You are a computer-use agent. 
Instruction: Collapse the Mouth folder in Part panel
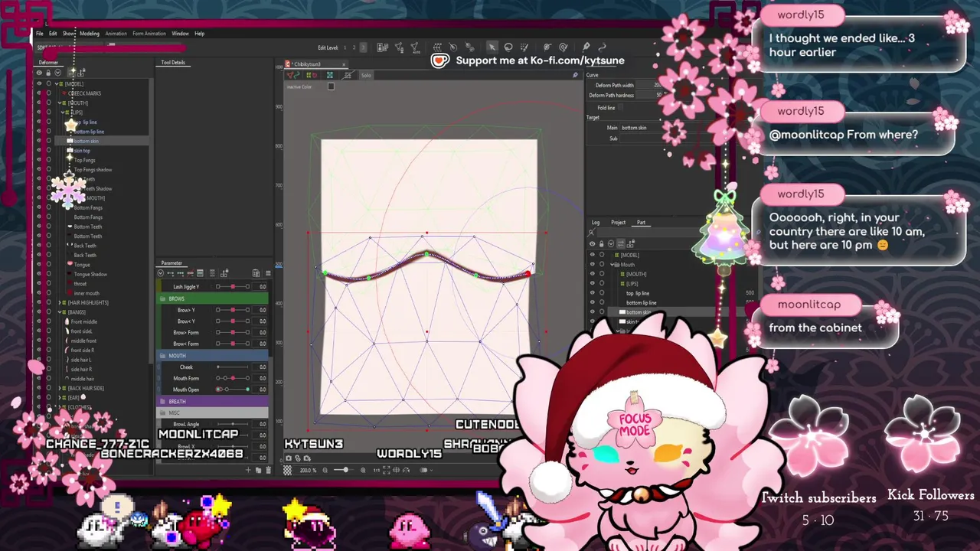click(612, 265)
